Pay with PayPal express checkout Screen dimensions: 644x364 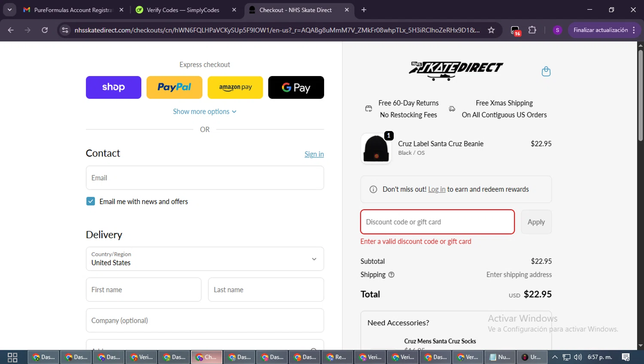click(x=174, y=87)
